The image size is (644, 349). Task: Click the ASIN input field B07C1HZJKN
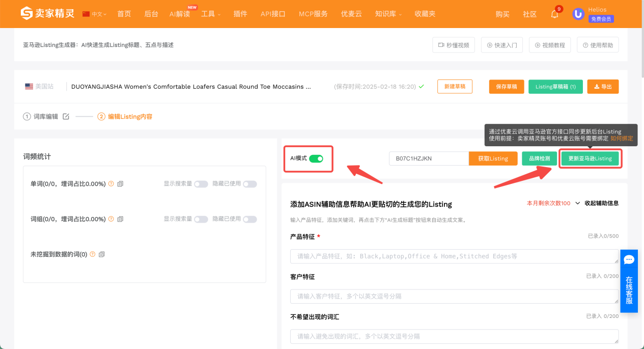(429, 158)
